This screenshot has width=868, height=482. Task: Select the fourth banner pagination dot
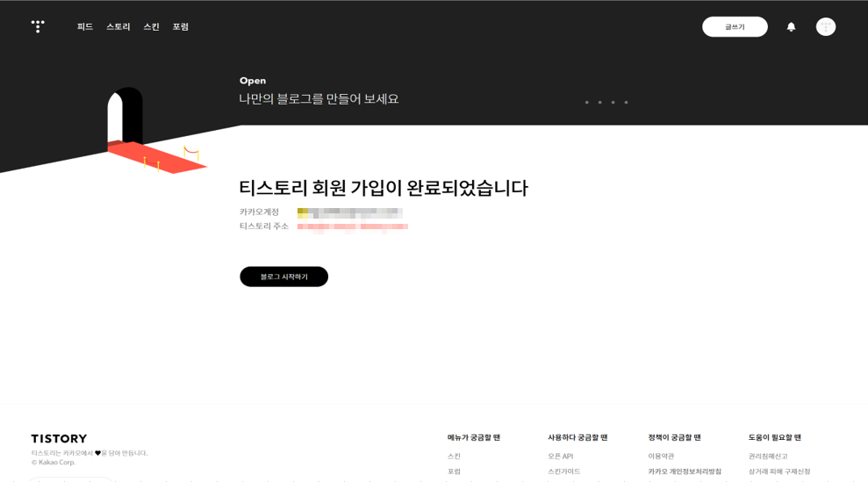pos(626,103)
